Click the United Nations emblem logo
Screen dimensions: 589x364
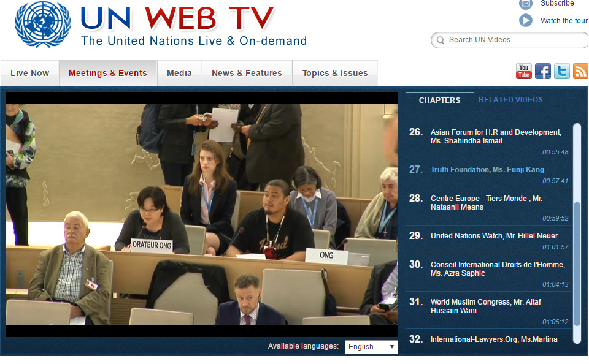pyautogui.click(x=43, y=24)
